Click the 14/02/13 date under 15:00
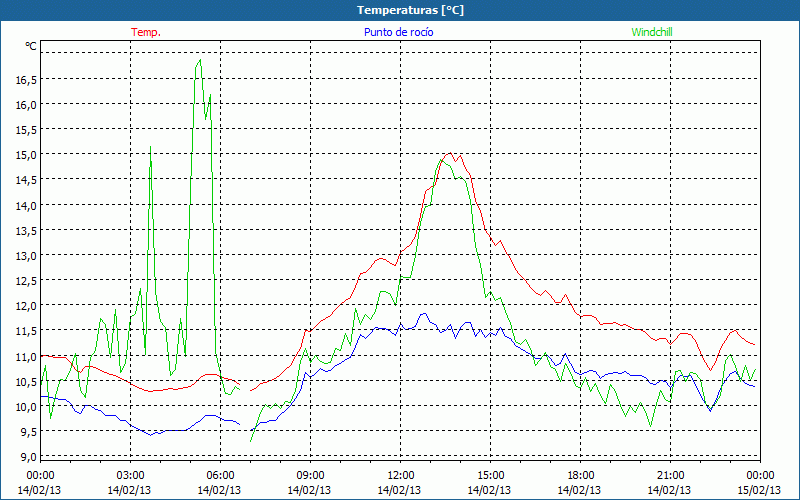 tap(489, 490)
